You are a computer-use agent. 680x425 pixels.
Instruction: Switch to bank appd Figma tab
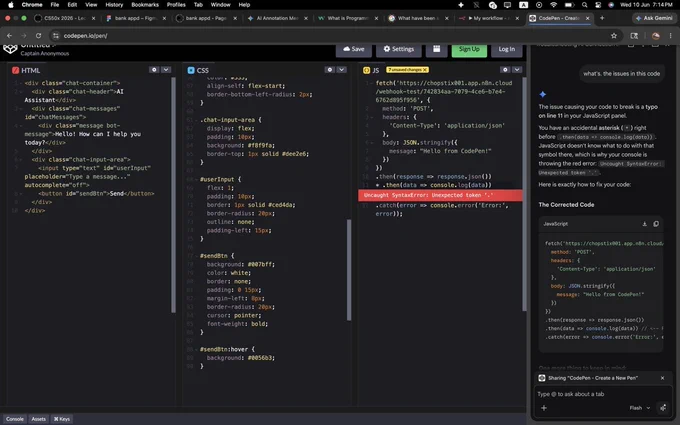pyautogui.click(x=136, y=18)
